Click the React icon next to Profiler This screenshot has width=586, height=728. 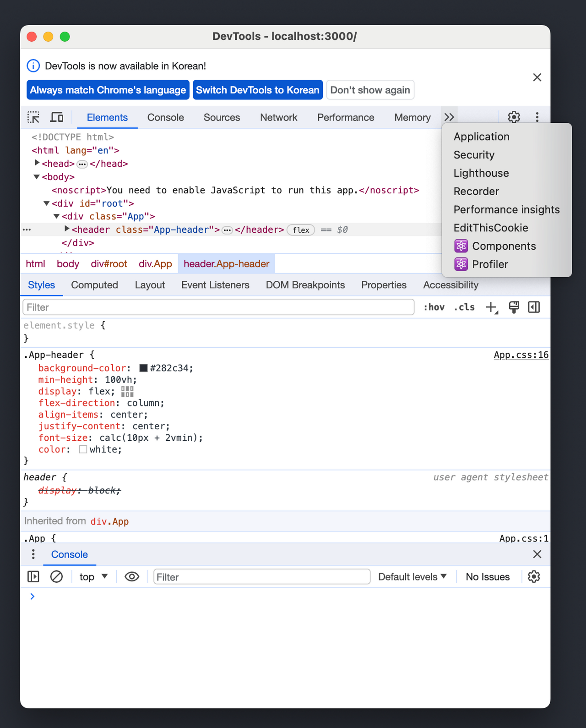point(461,264)
